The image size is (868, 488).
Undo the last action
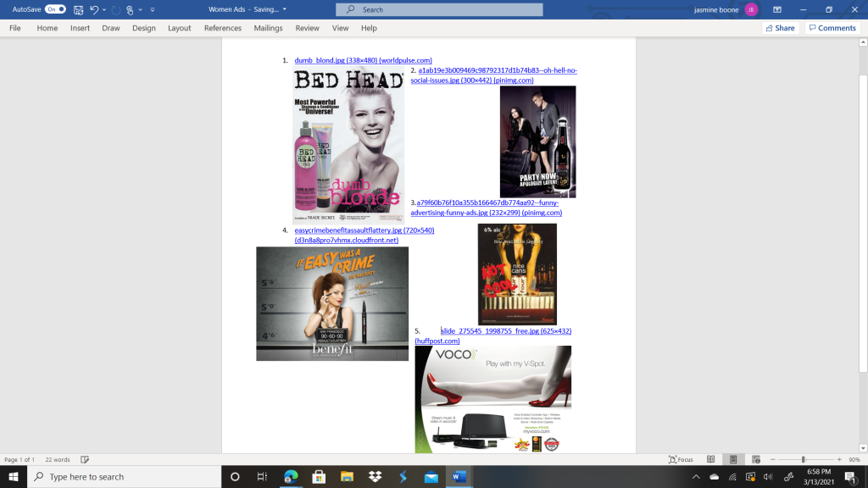coord(94,9)
